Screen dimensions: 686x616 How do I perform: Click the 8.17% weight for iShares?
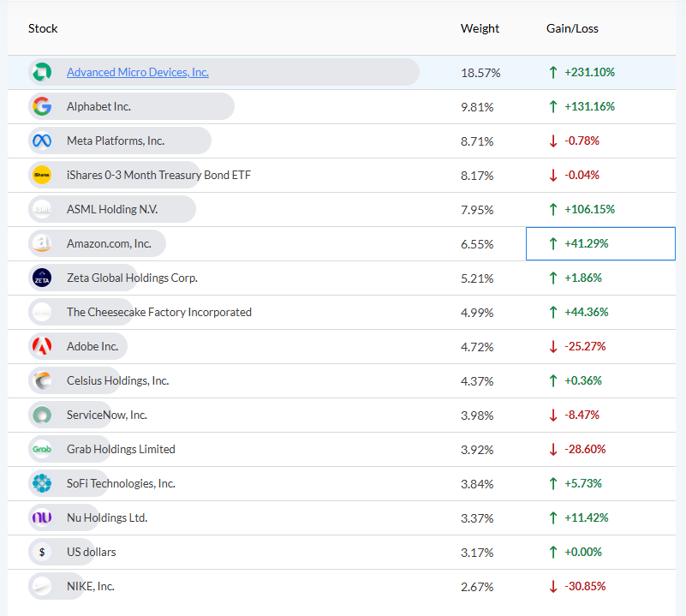tap(477, 176)
